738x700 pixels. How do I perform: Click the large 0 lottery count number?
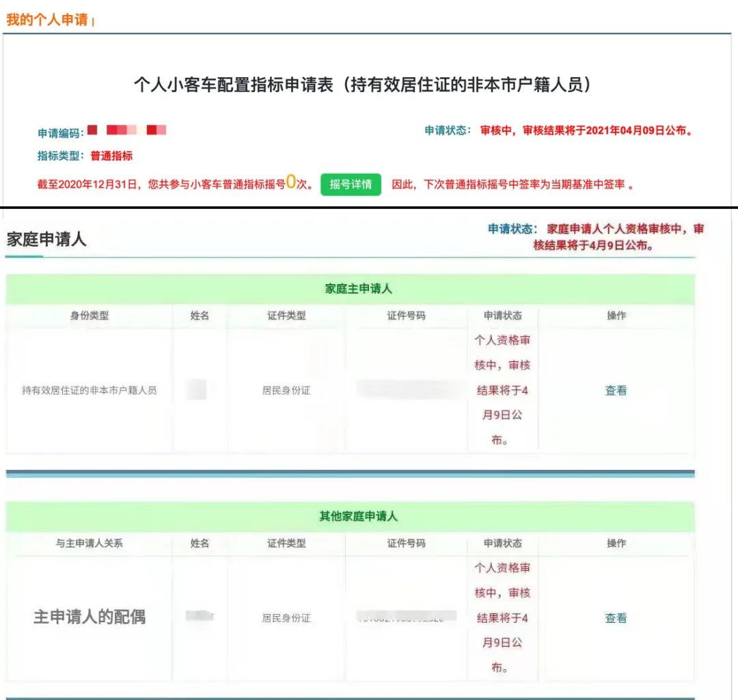[291, 182]
